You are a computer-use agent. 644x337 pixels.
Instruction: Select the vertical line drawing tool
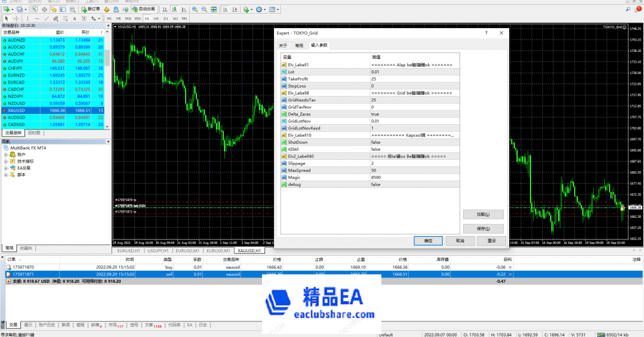[x=27, y=18]
